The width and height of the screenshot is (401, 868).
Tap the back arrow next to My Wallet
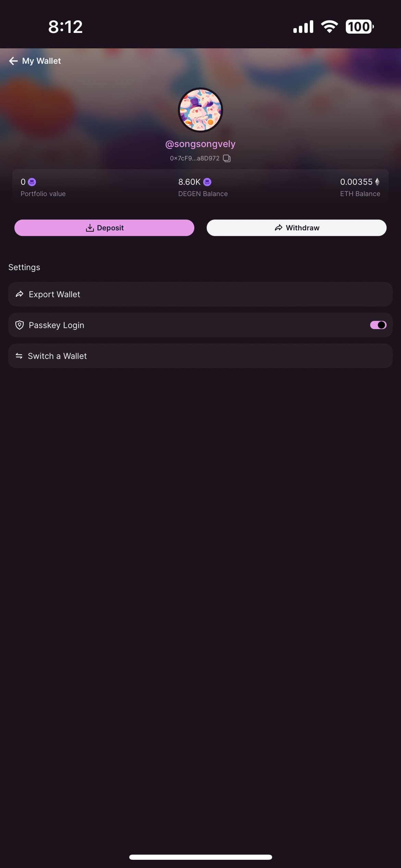pos(13,61)
